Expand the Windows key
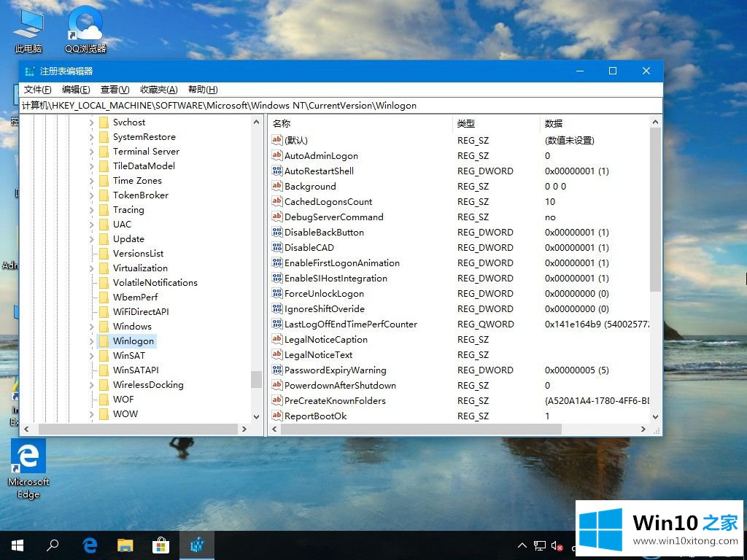 pyautogui.click(x=91, y=327)
